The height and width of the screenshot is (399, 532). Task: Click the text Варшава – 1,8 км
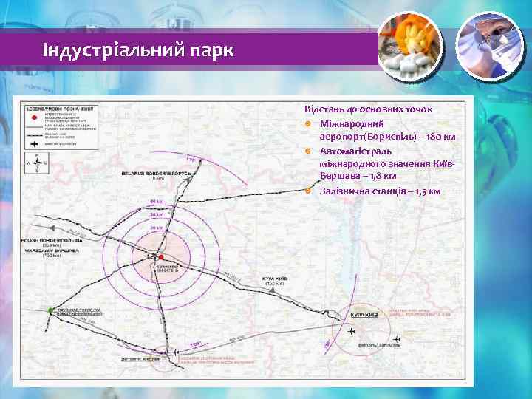[x=358, y=176]
